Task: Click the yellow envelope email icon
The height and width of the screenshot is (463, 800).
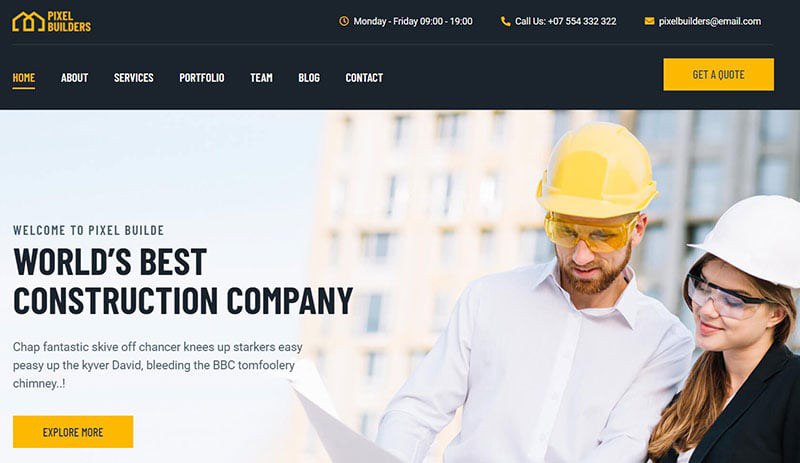Action: [649, 21]
